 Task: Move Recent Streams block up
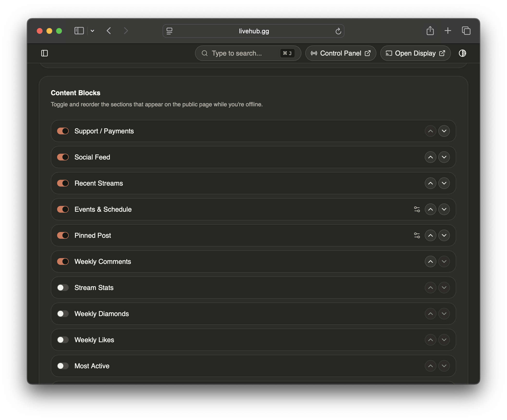(430, 183)
